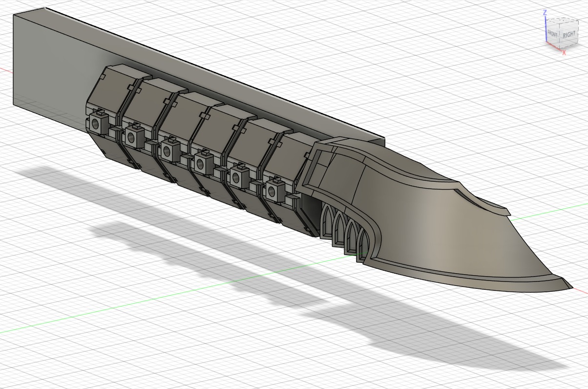The image size is (588, 389).
Task: Click the red X axis label
Action: [564, 52]
